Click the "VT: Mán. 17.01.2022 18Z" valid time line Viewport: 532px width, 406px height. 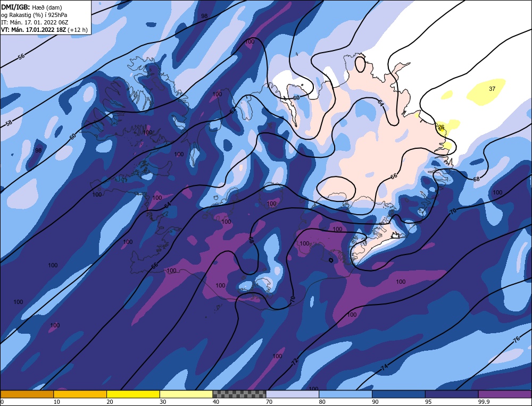(x=34, y=30)
